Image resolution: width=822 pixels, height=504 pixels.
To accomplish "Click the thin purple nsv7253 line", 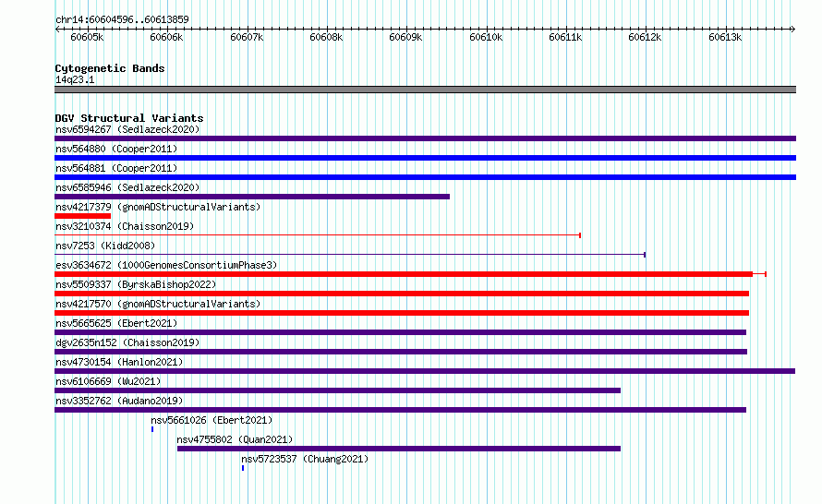I will coord(350,255).
